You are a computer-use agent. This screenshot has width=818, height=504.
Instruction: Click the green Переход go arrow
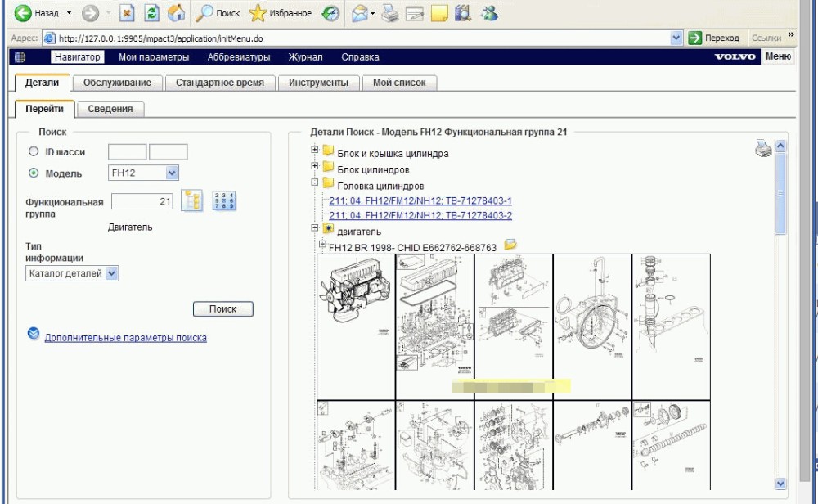tap(694, 38)
